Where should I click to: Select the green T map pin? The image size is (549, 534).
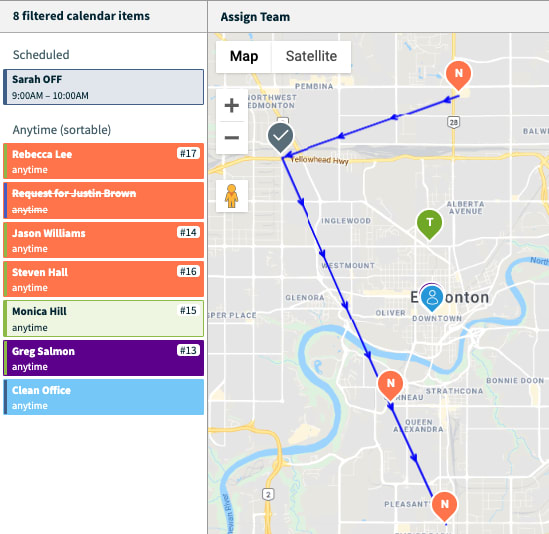429,224
